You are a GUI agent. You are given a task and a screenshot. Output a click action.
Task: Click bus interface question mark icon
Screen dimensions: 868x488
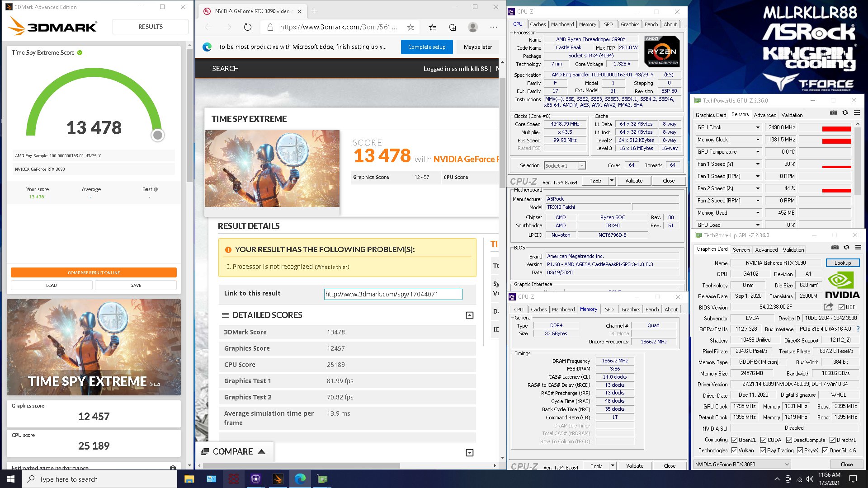pyautogui.click(x=858, y=329)
